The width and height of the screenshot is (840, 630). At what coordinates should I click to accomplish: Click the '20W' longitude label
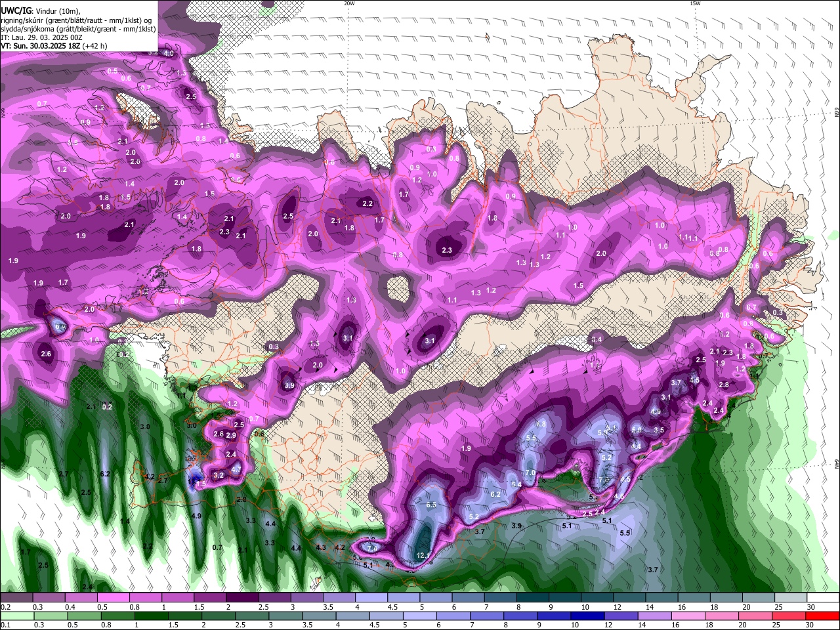349,3
